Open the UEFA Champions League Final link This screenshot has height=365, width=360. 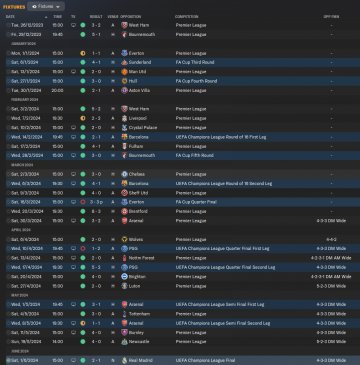click(x=205, y=360)
